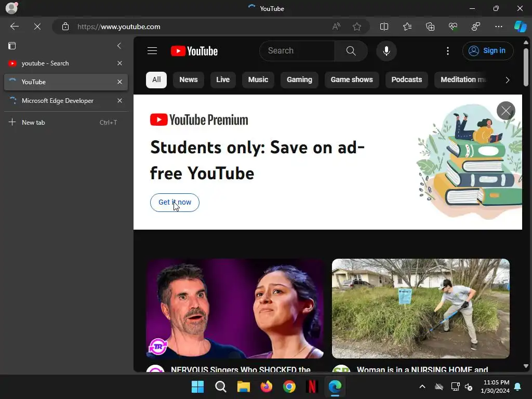The width and height of the screenshot is (532, 399).
Task: Filter by Game shows chip
Action: click(x=352, y=79)
